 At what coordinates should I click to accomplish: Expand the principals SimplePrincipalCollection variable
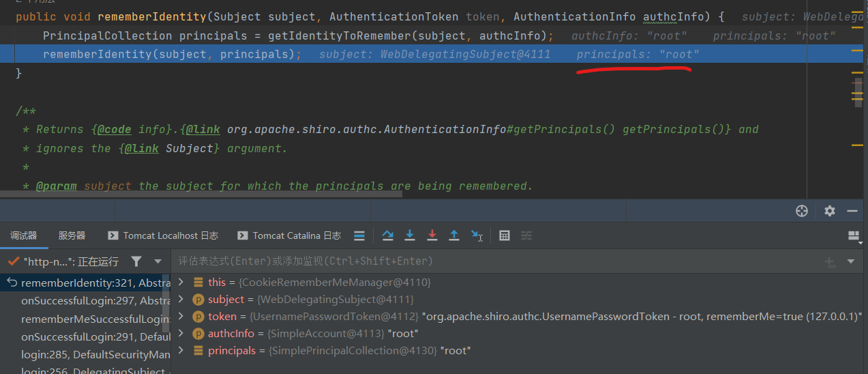point(181,350)
